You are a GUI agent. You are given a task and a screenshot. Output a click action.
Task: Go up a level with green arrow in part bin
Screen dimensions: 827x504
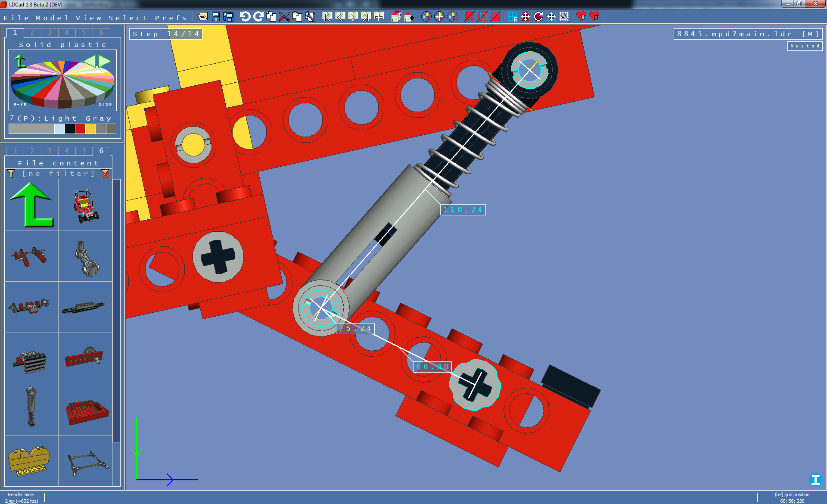[x=31, y=205]
